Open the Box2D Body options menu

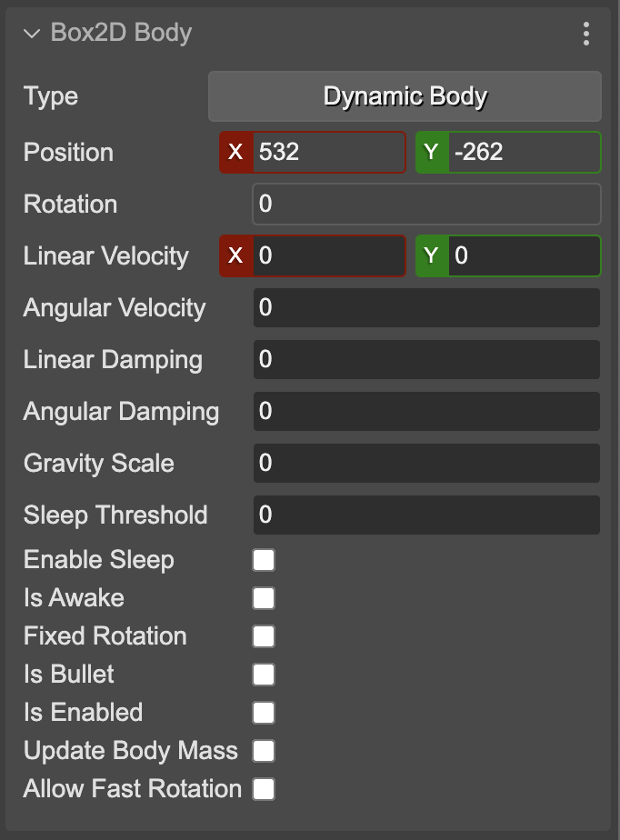[x=586, y=35]
